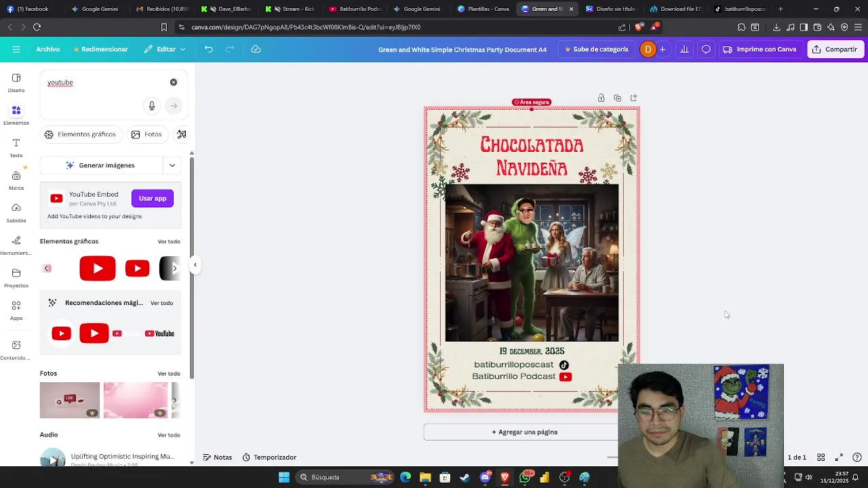
Task: Open the Elementos sidebar panel
Action: click(16, 115)
